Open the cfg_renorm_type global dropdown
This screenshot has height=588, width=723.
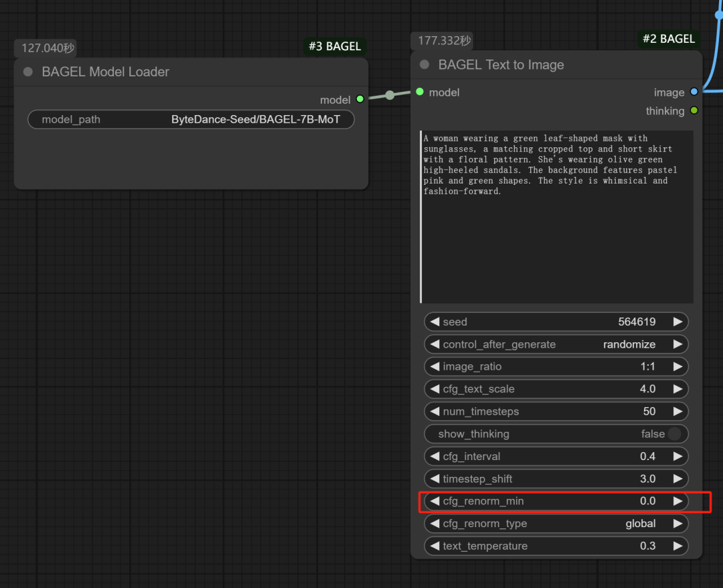[641, 524]
